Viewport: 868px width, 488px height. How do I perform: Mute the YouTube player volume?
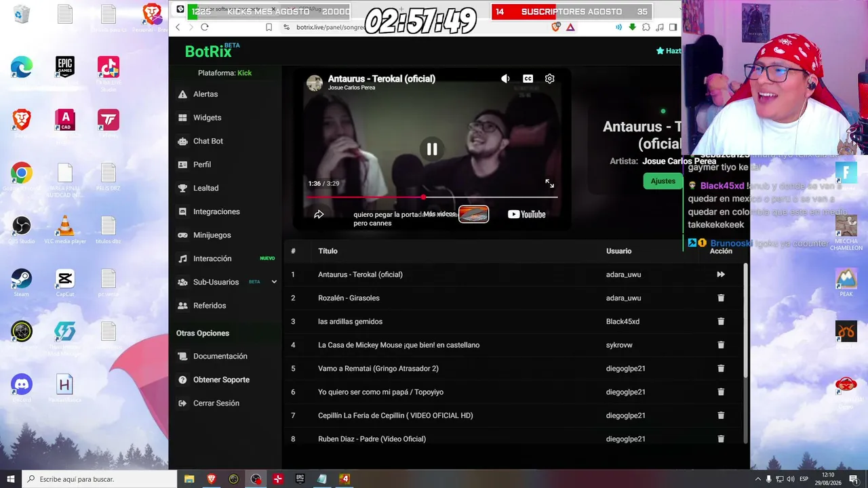click(x=505, y=79)
